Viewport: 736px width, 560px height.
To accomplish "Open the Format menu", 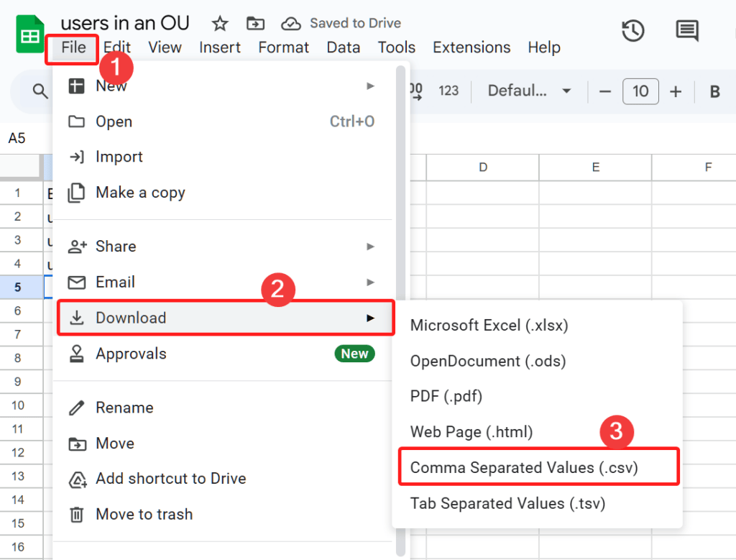I will 283,47.
